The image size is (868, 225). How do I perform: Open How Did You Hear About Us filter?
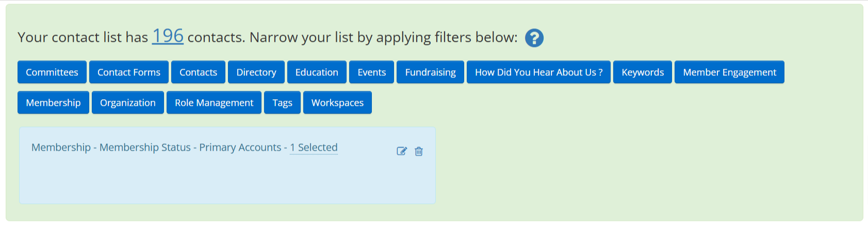[538, 72]
